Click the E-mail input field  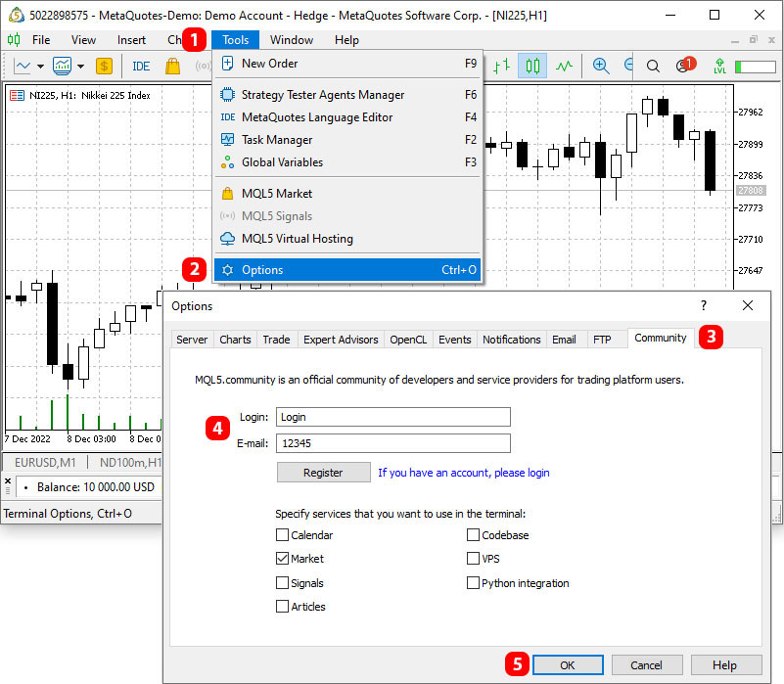(393, 443)
